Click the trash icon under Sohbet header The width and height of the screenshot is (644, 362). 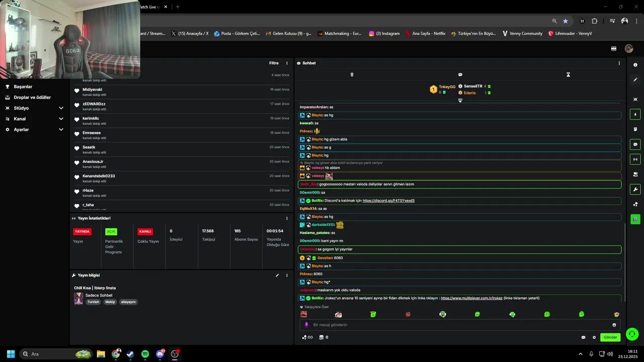click(x=352, y=74)
